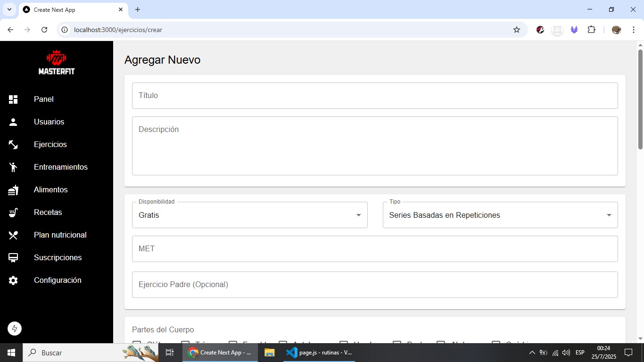Open Alimentos via the food tray icon

coord(13,189)
